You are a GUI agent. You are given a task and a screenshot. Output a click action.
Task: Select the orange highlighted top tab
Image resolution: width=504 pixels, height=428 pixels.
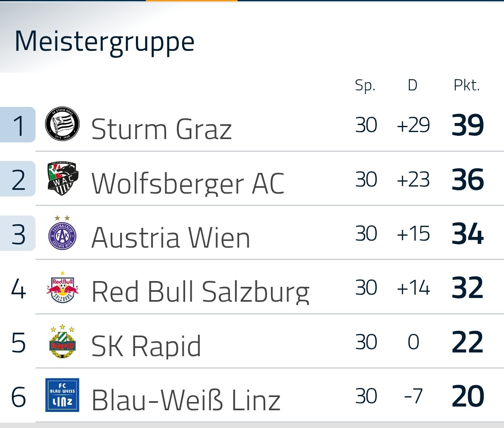coord(192,1)
